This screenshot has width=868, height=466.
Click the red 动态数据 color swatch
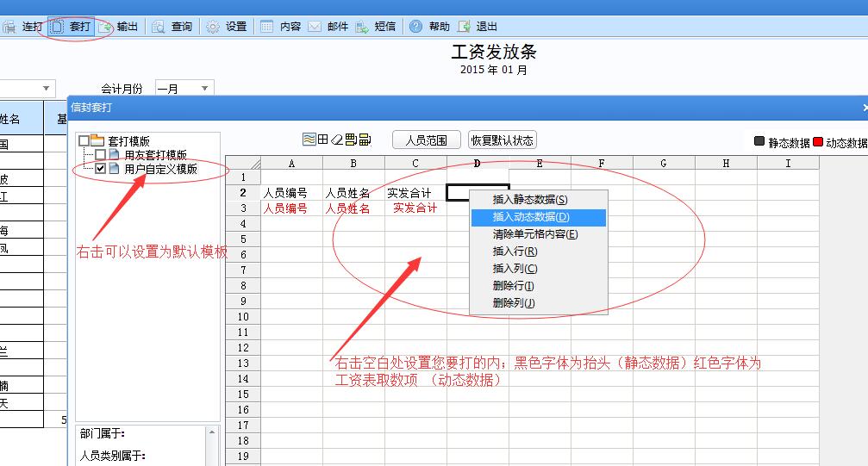point(819,142)
